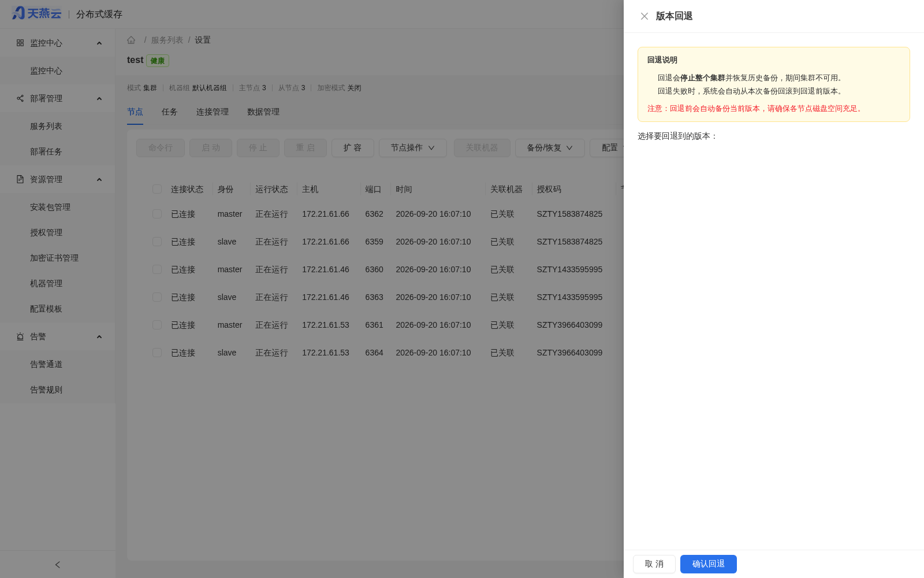Collapse the 部署管理 menu chevron
Screen dimensions: 924x578
point(99,98)
